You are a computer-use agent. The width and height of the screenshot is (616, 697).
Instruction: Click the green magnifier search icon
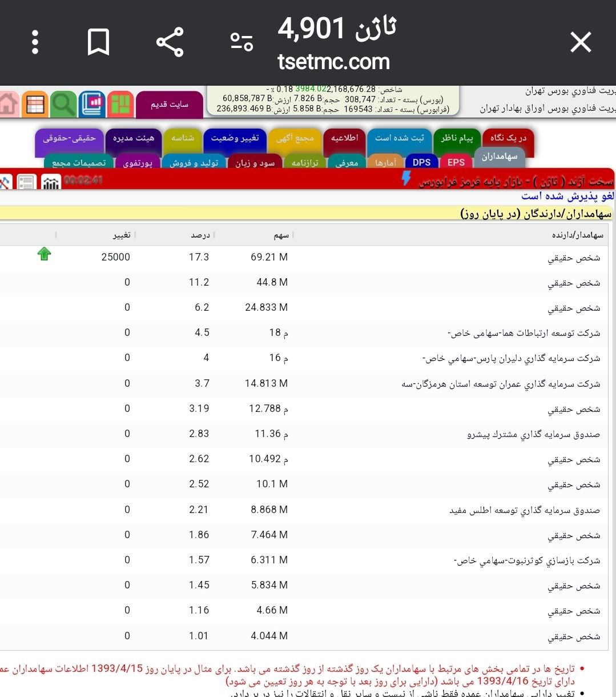coord(63,105)
